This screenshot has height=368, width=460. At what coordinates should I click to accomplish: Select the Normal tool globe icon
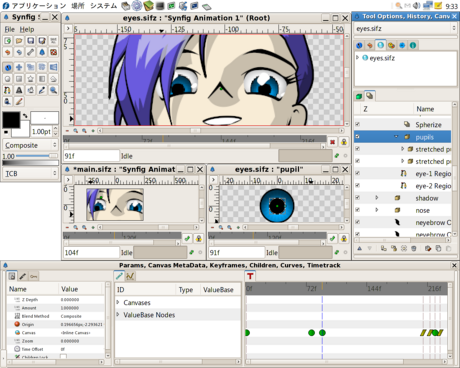pos(8,68)
